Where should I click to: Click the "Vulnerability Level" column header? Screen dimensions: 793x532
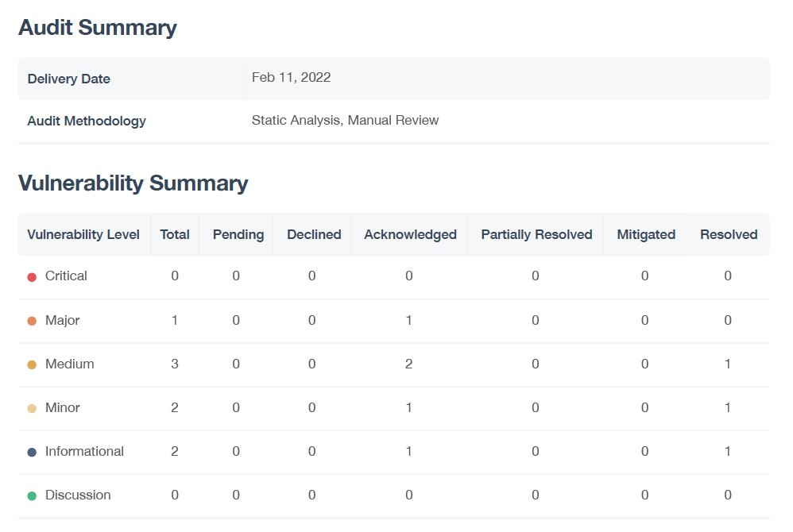[x=83, y=234]
